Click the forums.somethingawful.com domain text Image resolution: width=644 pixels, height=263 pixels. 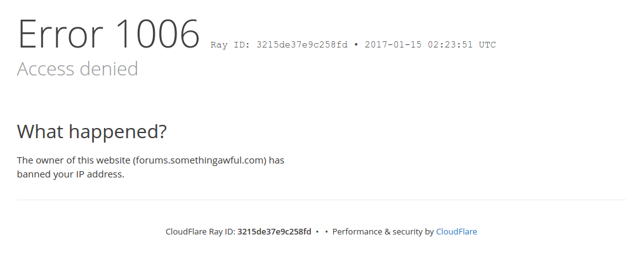pos(200,160)
